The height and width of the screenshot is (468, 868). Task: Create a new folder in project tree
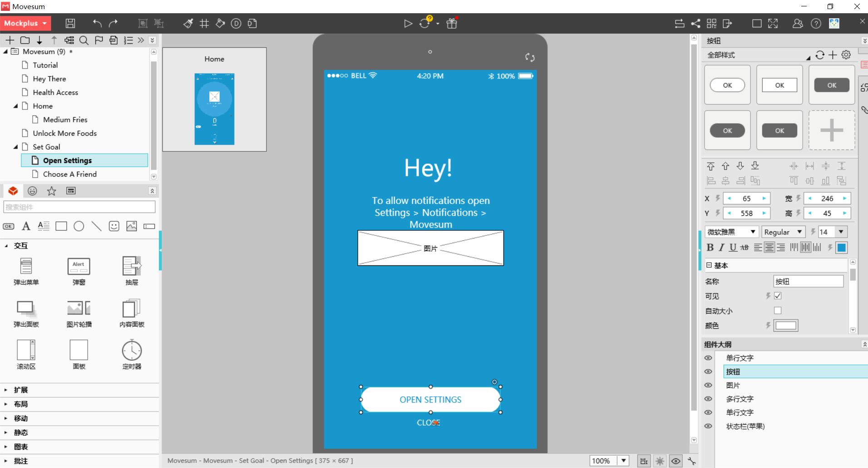point(25,40)
